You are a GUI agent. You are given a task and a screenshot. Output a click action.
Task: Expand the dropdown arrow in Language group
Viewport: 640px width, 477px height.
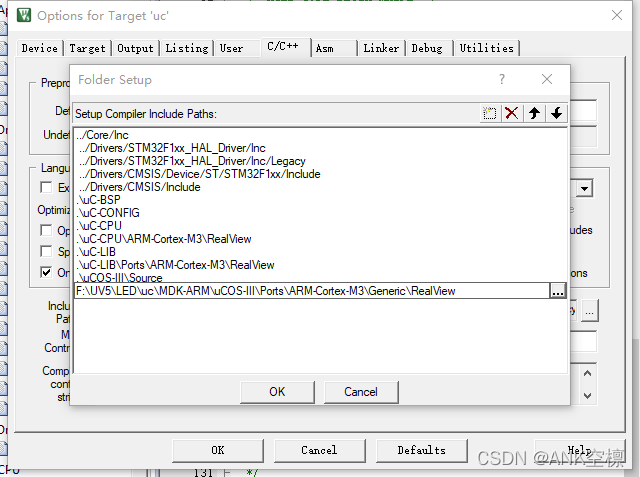pos(584,189)
